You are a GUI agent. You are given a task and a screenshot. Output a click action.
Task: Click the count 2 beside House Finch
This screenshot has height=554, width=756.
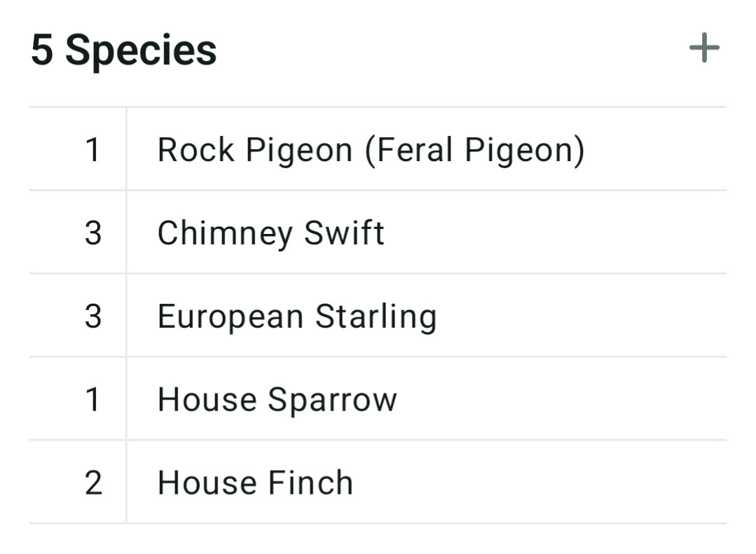click(x=93, y=483)
